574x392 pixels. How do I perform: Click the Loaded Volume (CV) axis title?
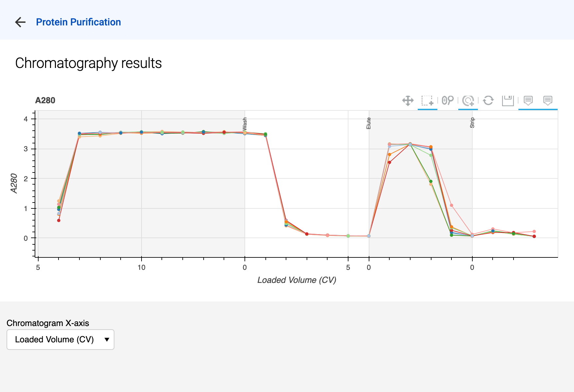tap(297, 280)
